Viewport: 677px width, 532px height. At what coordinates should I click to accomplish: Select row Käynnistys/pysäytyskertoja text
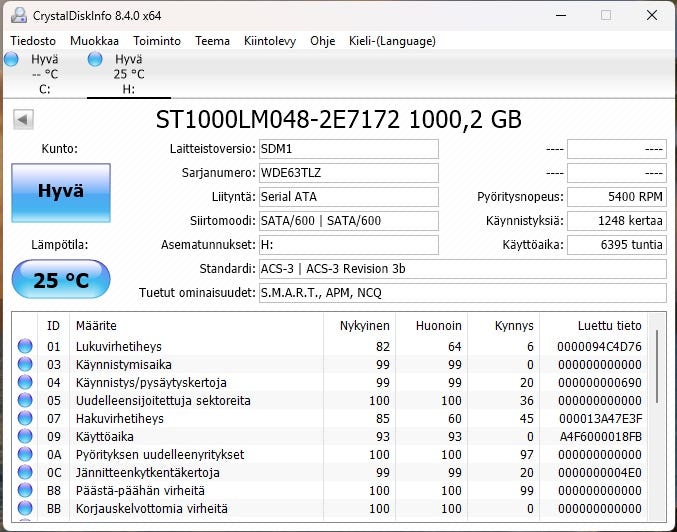click(x=151, y=383)
